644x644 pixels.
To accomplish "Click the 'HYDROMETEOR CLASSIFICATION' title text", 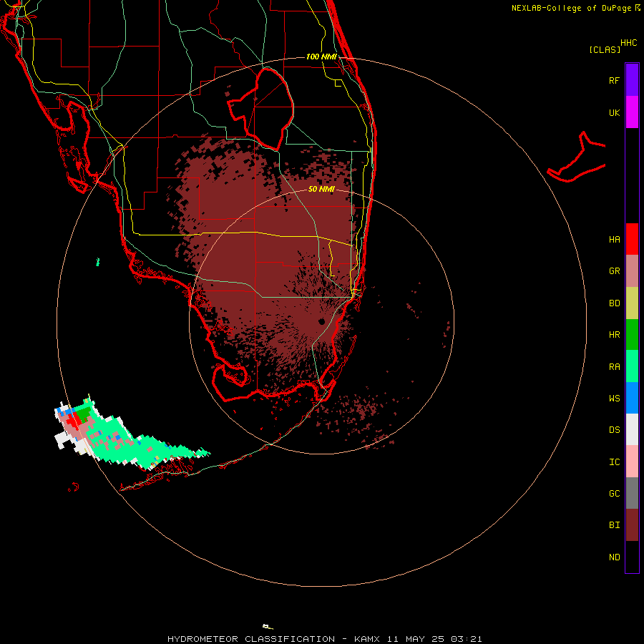I will pos(251,639).
